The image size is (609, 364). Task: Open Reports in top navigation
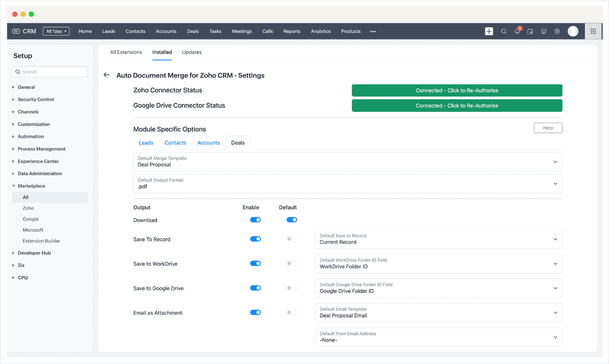tap(292, 31)
